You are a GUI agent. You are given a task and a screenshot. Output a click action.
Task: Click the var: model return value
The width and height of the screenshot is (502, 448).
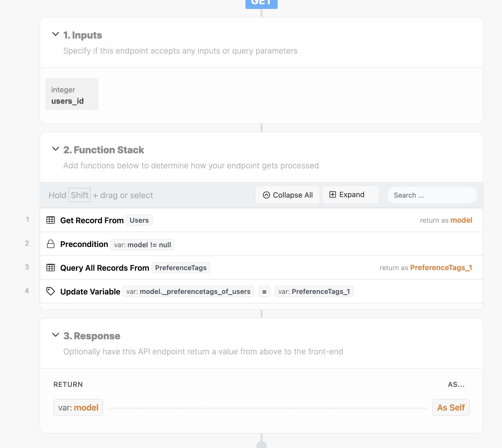[78, 407]
